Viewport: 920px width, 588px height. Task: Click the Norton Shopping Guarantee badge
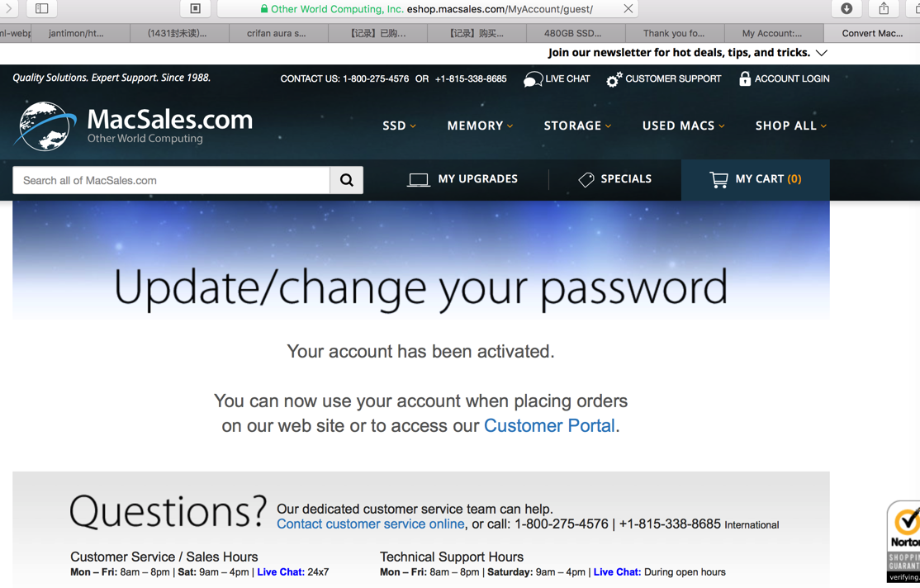pos(903,541)
